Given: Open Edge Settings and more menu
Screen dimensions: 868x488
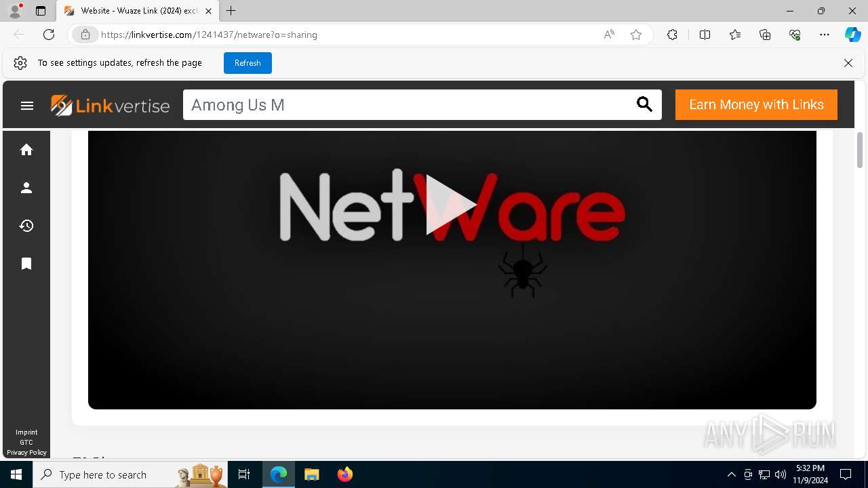Looking at the screenshot, I should (x=825, y=35).
